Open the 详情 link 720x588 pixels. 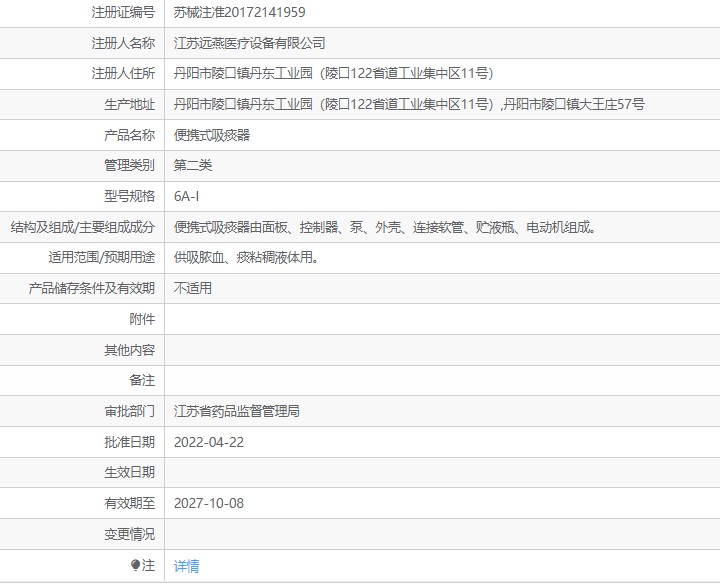[186, 566]
